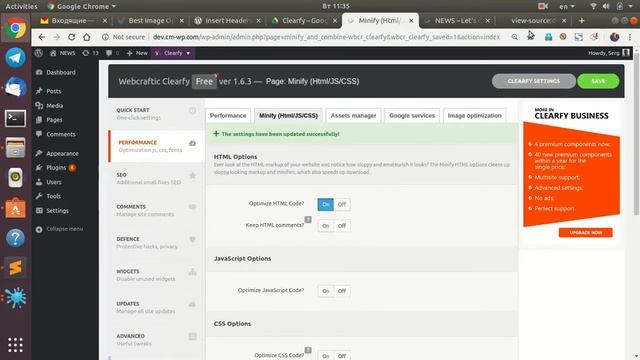This screenshot has width=640, height=360.
Task: Disable Optimize JavaScript Code
Action: coord(342,291)
